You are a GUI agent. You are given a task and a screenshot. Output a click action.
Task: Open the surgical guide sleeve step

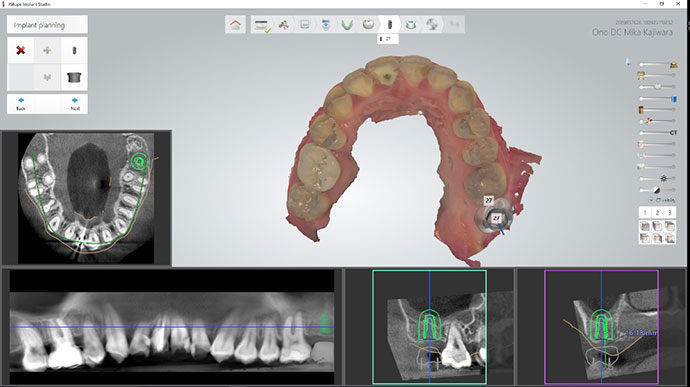coord(411,25)
